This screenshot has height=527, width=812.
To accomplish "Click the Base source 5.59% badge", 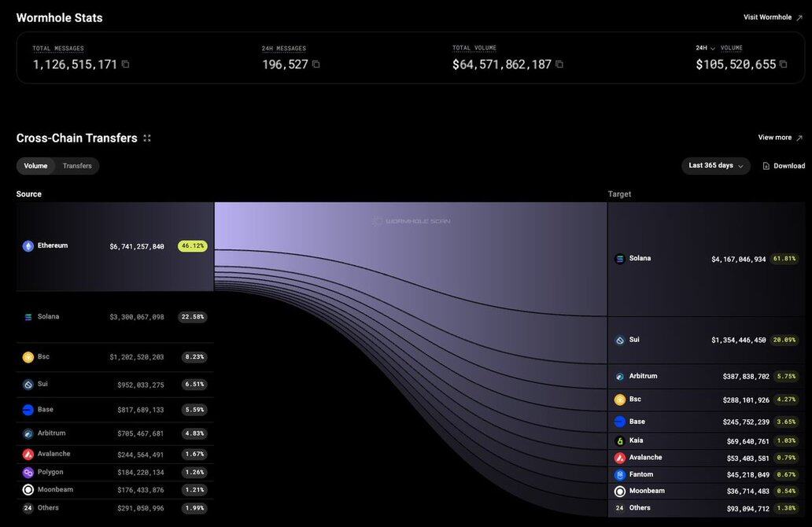I will click(x=194, y=410).
